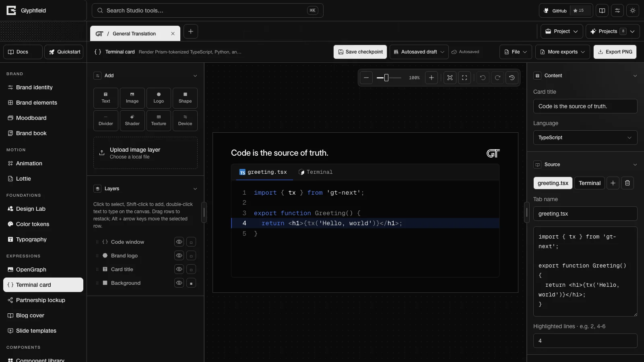Toggle visibility of Card title layer
Viewport: 644px width, 362px height.
pos(179,269)
